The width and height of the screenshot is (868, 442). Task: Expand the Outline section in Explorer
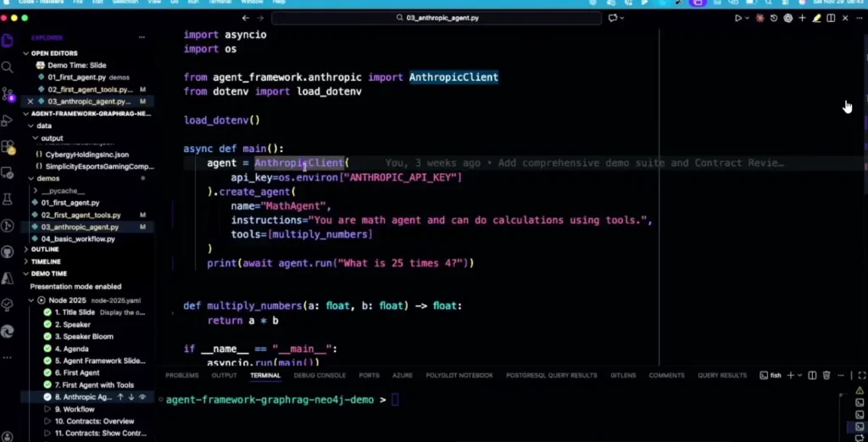(26, 249)
